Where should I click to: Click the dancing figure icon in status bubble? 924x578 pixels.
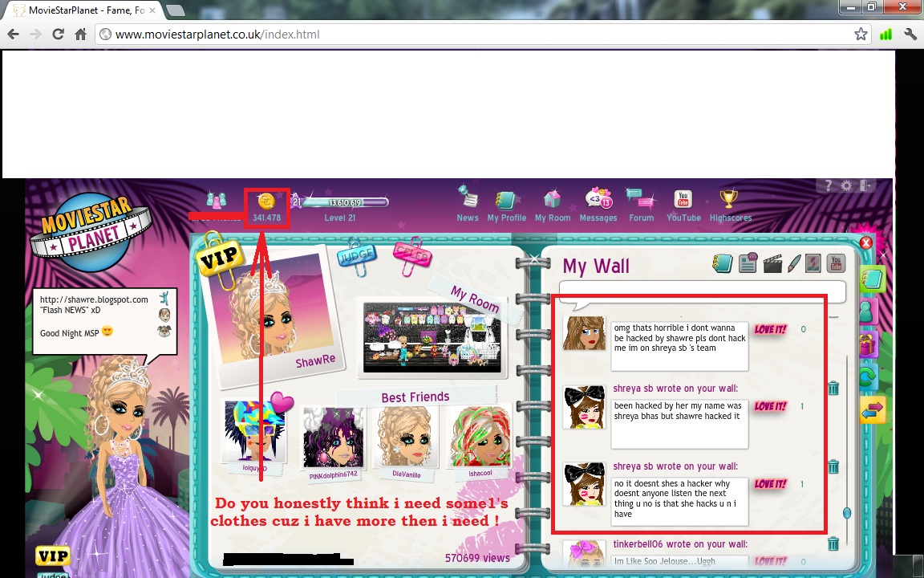164,297
